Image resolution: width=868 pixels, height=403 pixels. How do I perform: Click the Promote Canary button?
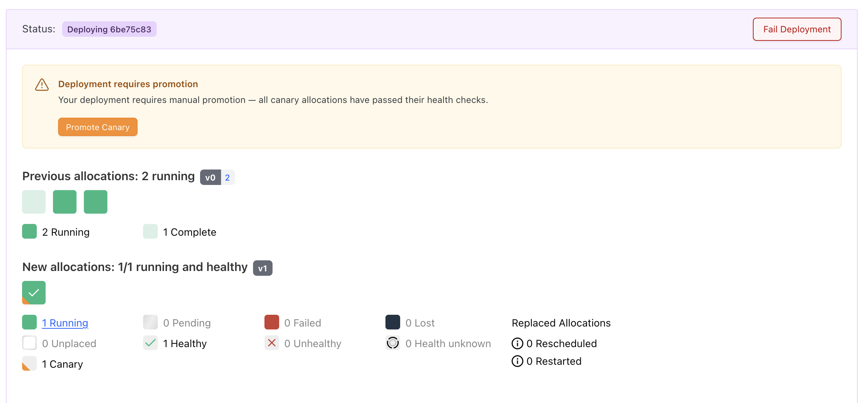click(x=97, y=127)
